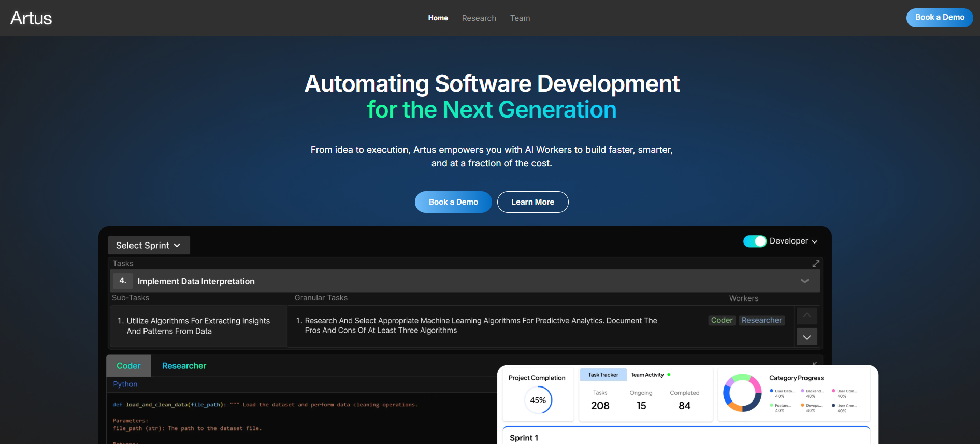This screenshot has height=444, width=980.
Task: Click the Python language label
Action: pos(125,384)
